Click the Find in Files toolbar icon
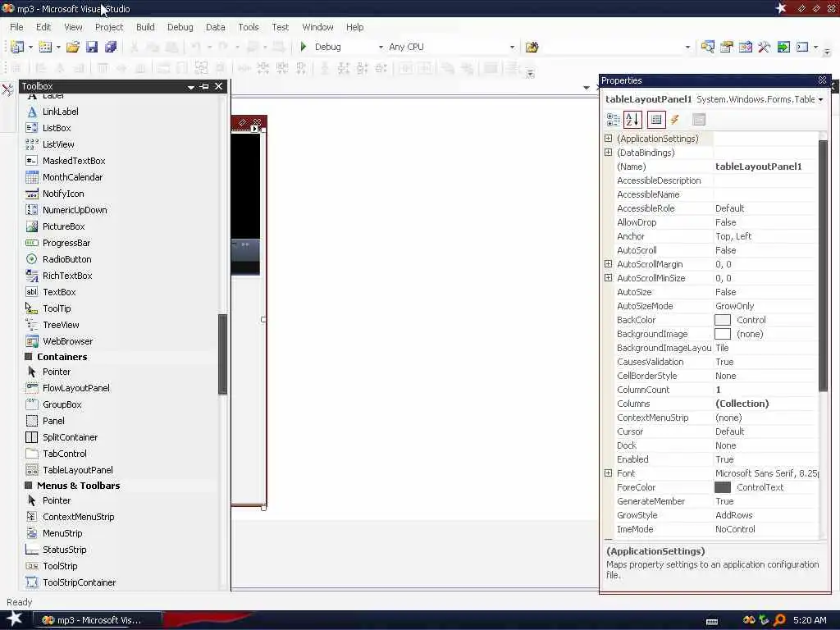This screenshot has width=840, height=630. (532, 47)
